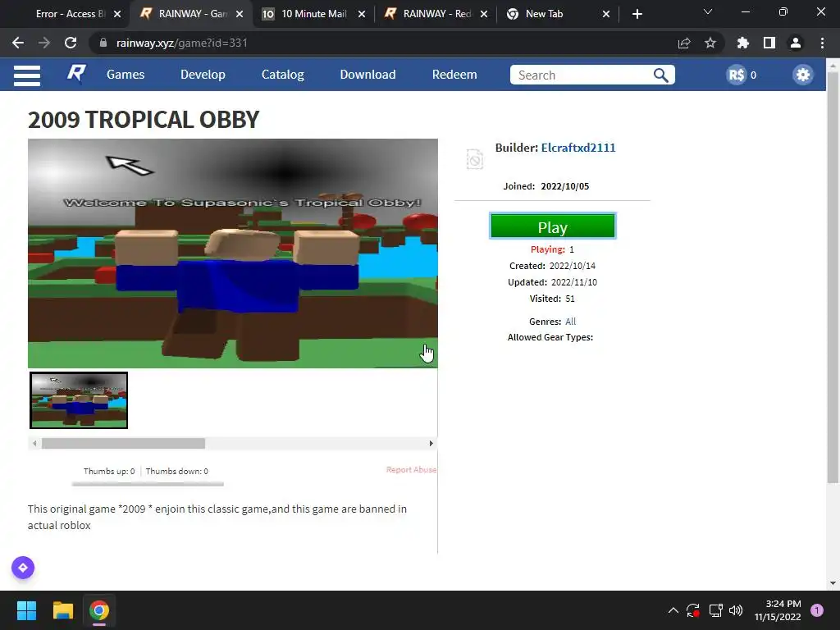Click the green Play button
Screen dimensions: 840x630
coord(552,226)
